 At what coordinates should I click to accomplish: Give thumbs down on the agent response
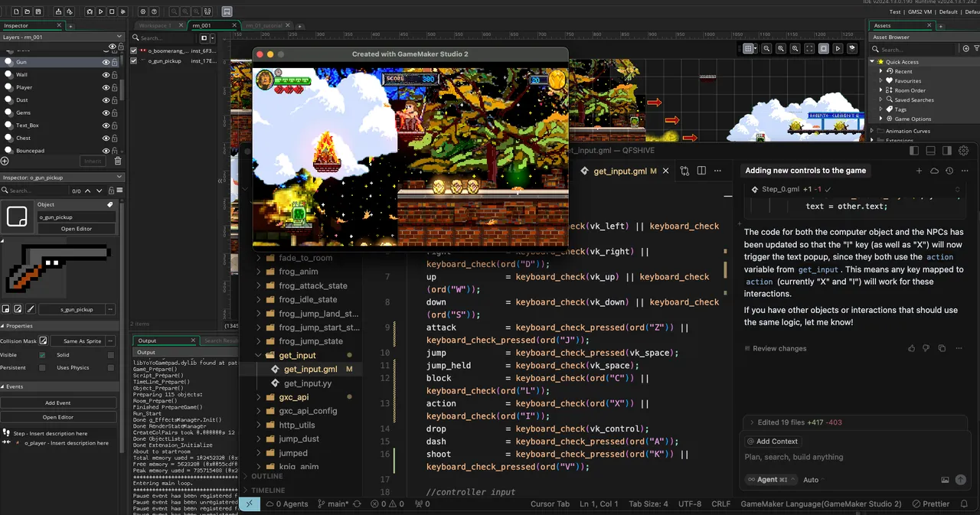tap(926, 348)
